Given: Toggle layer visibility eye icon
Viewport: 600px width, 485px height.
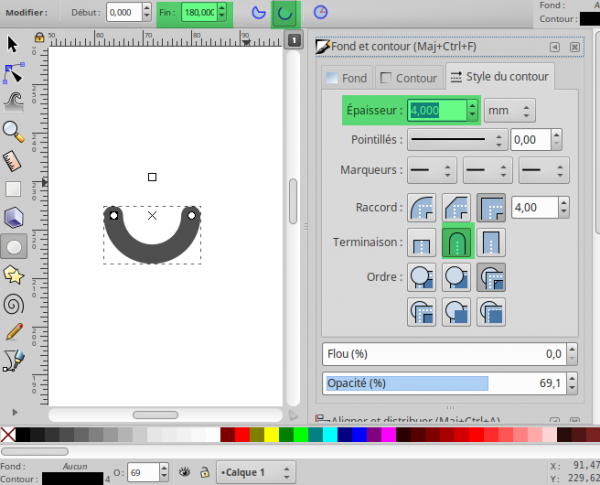Looking at the screenshot, I should coord(185,472).
